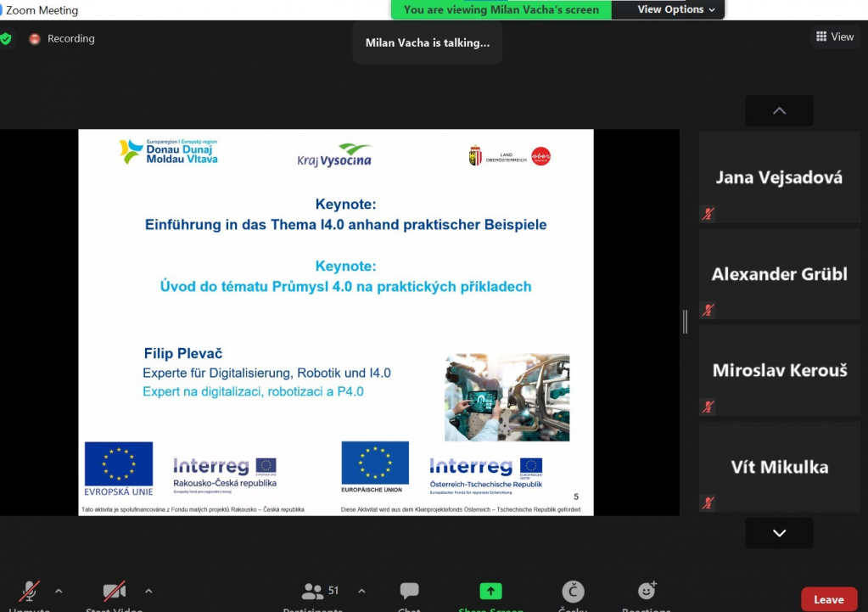Click the red Recording indicator icon
This screenshot has height=612, width=868.
click(34, 39)
